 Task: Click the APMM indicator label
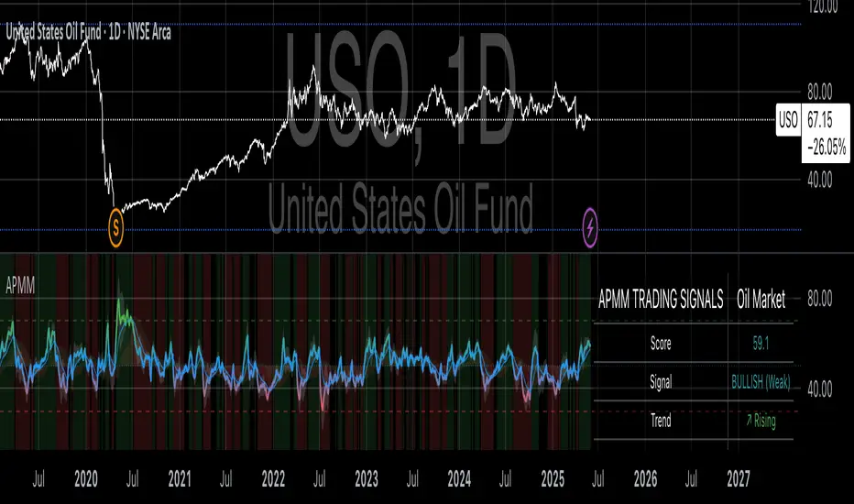pyautogui.click(x=20, y=286)
